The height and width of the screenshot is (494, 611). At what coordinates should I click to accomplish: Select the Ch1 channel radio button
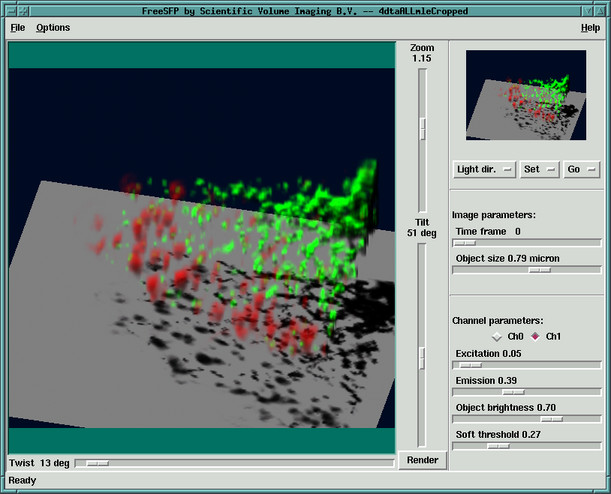(x=535, y=336)
